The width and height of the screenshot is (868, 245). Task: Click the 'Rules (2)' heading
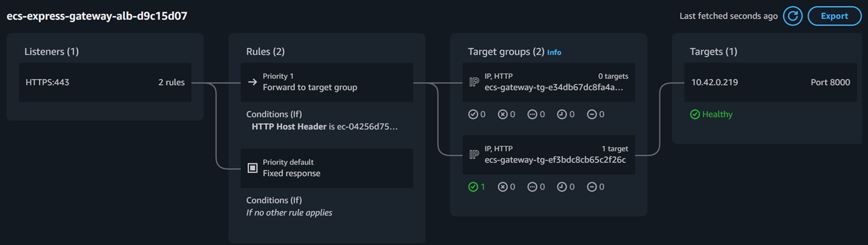[265, 52]
